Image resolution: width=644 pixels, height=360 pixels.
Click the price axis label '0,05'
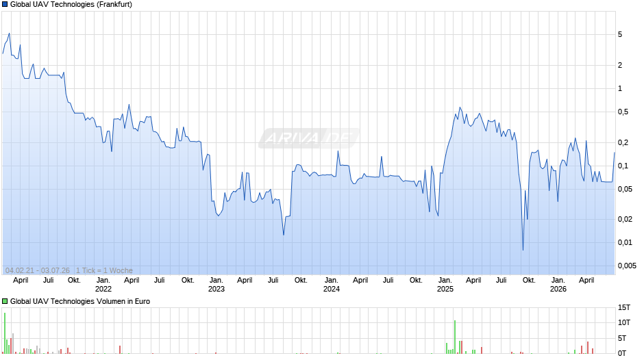point(625,189)
